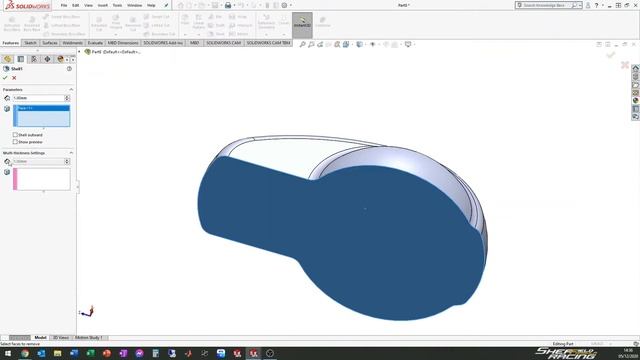This screenshot has height=360, width=640.
Task: Open View Settings monitor icon
Action: tap(408, 44)
